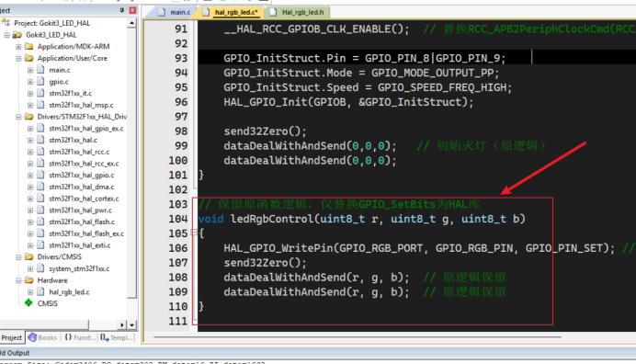This screenshot has height=364, width=636.
Task: Select stm32f1xx_hal_exti.c in the project tree
Action: (x=80, y=245)
